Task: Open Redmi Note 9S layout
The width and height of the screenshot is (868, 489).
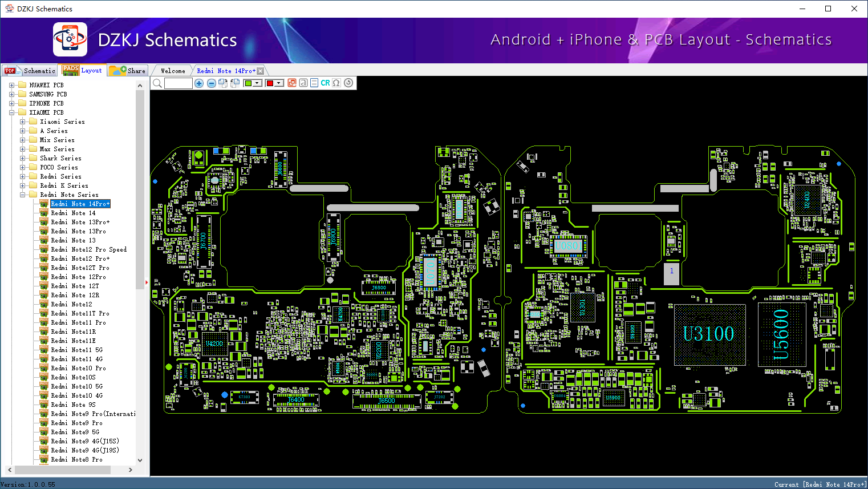Action: pos(73,405)
